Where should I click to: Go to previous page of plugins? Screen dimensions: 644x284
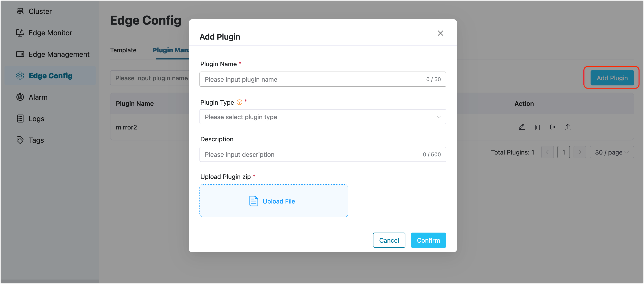tap(547, 152)
